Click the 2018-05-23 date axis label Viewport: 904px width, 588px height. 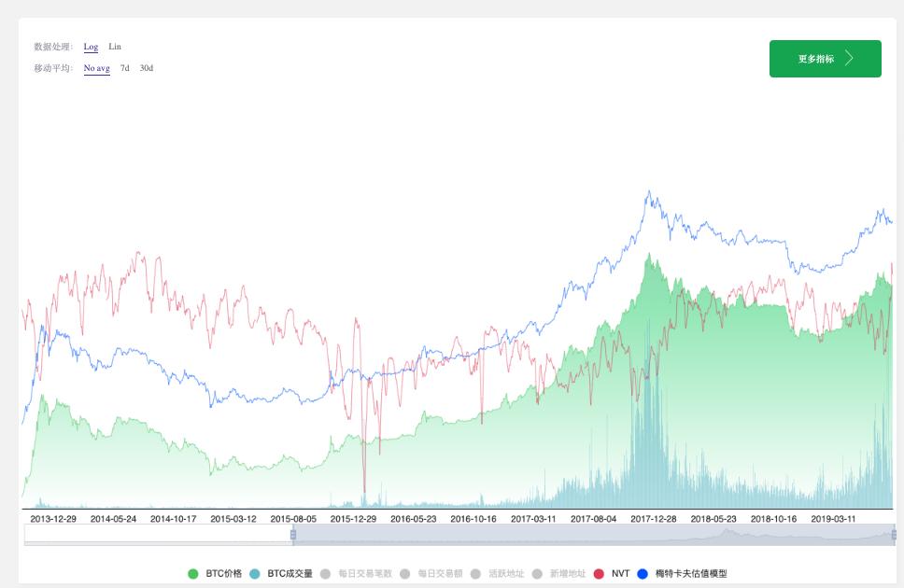[x=713, y=519]
